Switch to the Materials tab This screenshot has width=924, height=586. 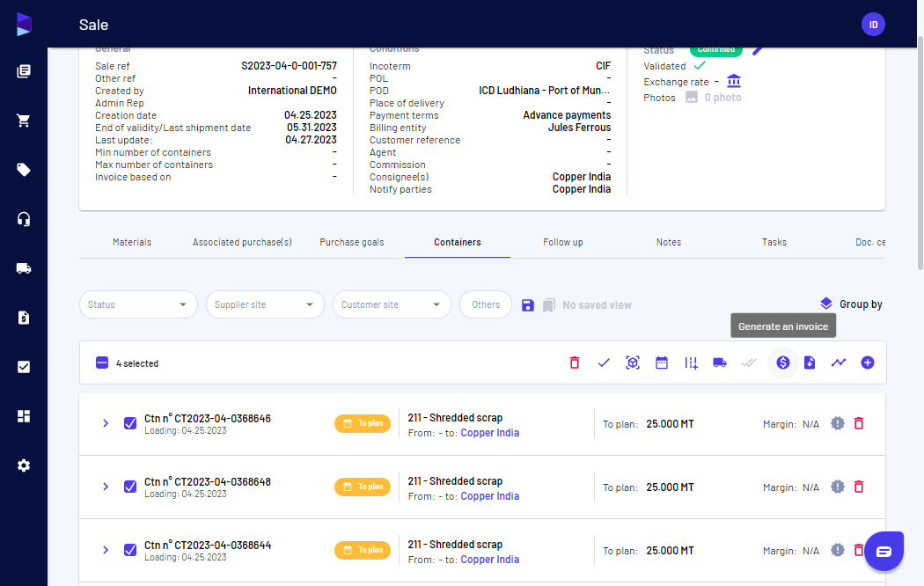coord(132,242)
